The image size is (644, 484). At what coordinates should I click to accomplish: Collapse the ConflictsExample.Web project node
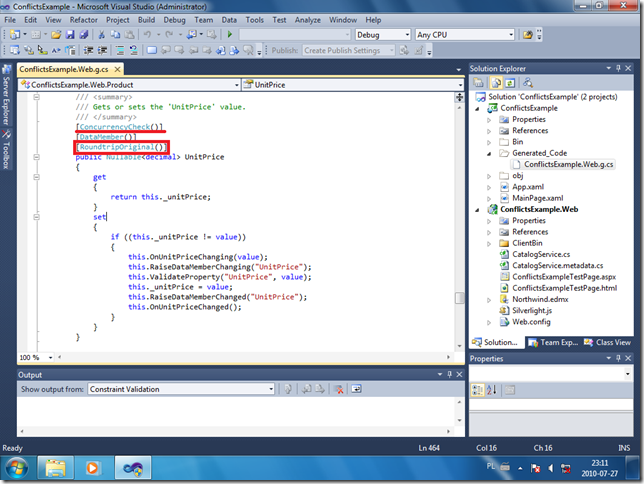pos(477,210)
